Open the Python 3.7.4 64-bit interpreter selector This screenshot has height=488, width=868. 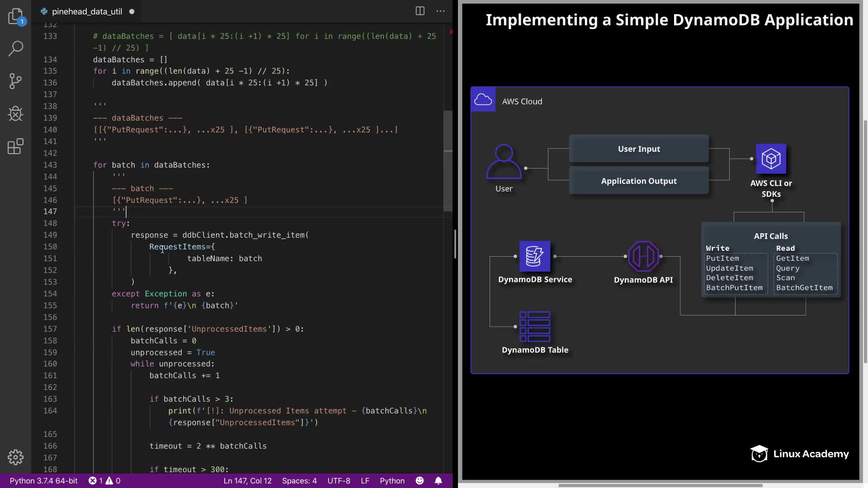(x=44, y=481)
